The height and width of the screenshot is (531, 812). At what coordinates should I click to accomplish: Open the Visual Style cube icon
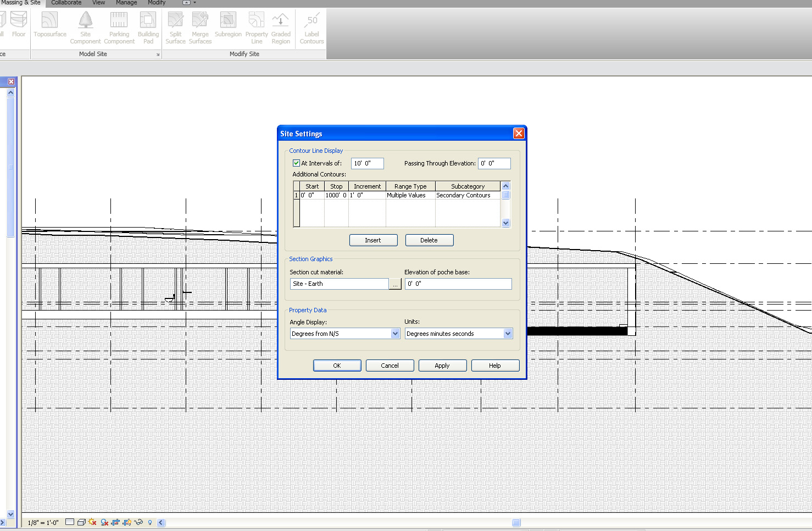tap(81, 522)
